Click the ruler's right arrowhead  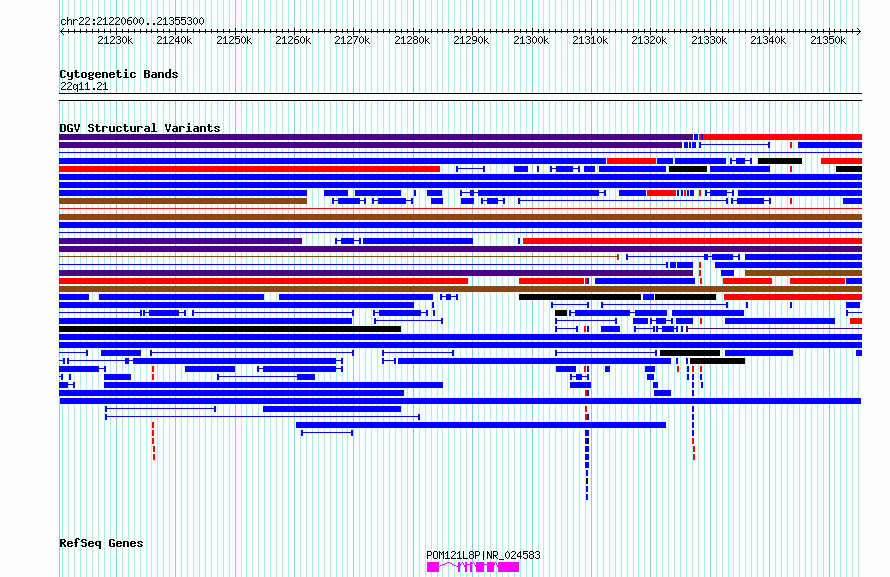(859, 31)
